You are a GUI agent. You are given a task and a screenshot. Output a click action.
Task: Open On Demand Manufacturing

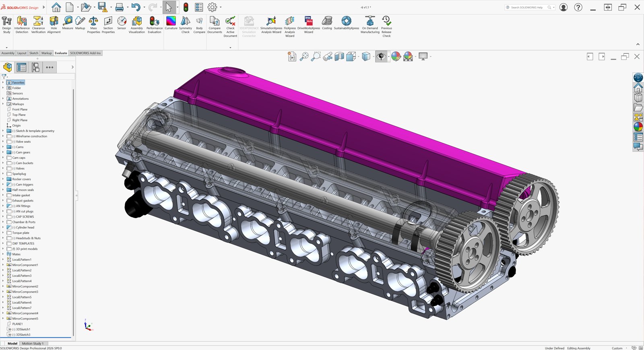370,25
